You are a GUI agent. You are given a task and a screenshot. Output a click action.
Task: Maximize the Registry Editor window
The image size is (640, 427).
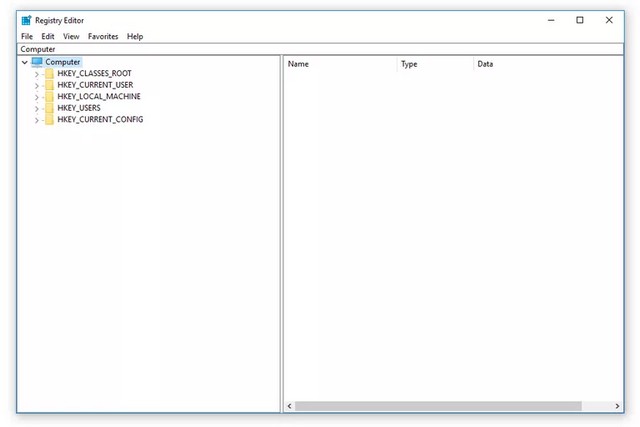coord(580,20)
